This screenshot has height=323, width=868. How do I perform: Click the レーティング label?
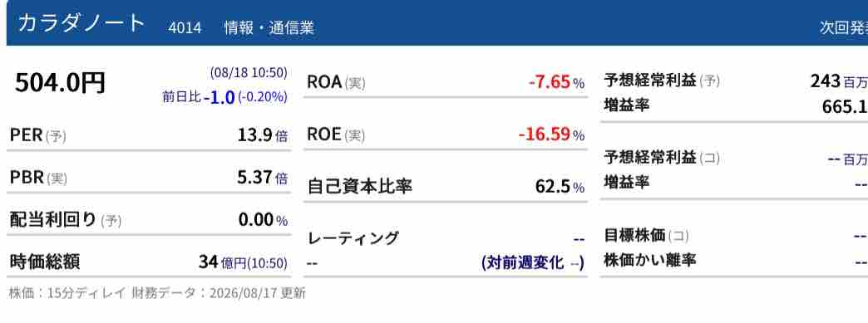[353, 238]
